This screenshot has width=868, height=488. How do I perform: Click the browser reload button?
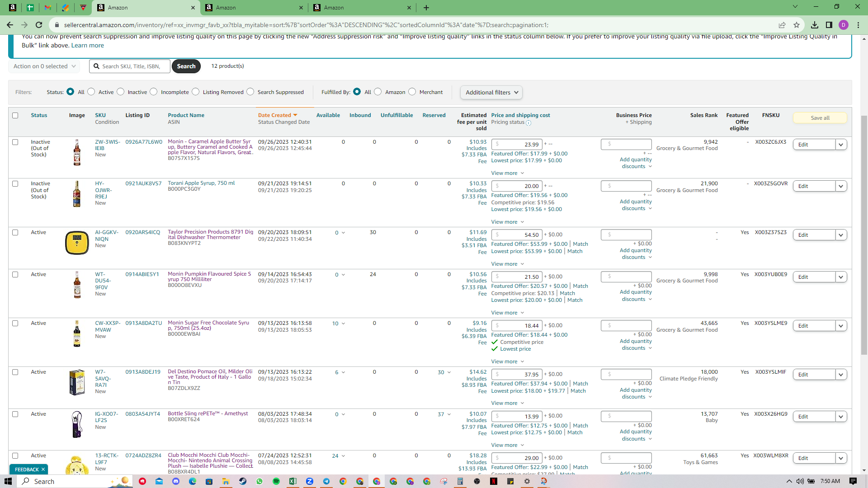(39, 25)
